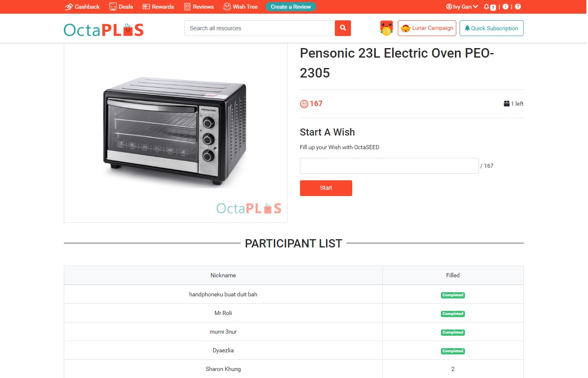Open the Cashback menu item
This screenshot has height=378, width=588.
(x=82, y=7)
